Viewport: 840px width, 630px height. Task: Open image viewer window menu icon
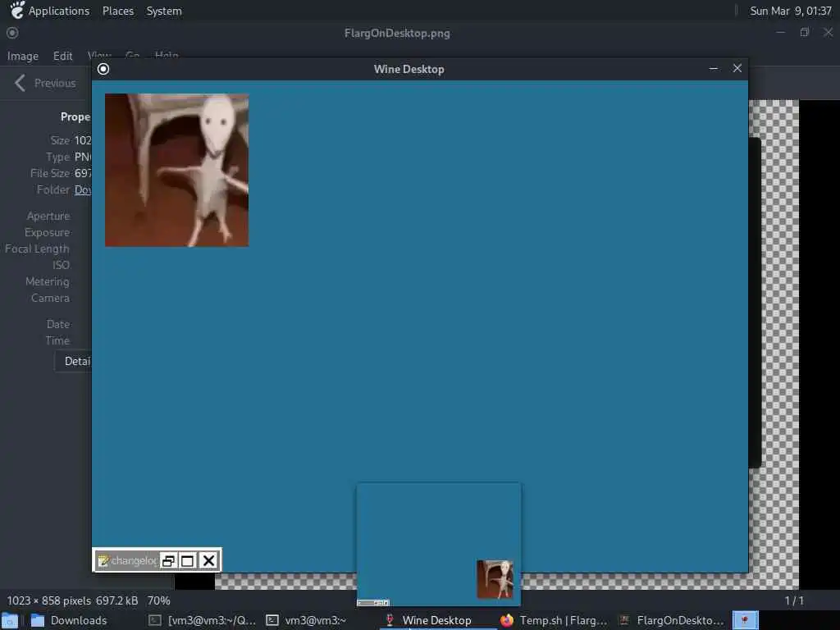pyautogui.click(x=12, y=33)
